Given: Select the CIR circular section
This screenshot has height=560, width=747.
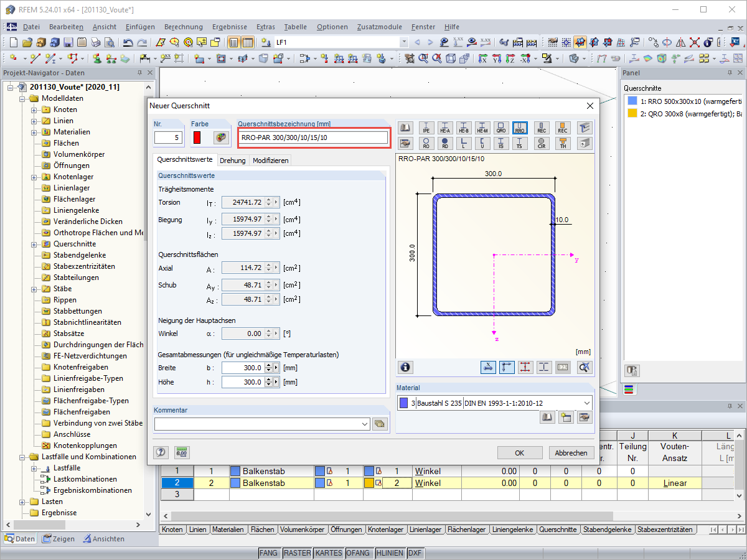Looking at the screenshot, I should (541, 143).
